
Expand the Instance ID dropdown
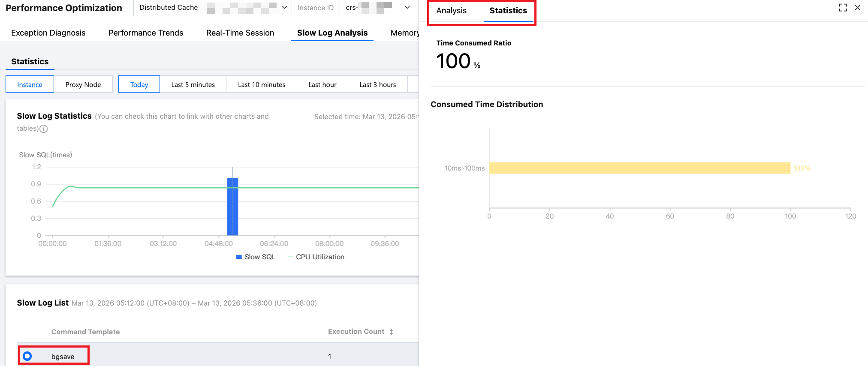[x=377, y=8]
